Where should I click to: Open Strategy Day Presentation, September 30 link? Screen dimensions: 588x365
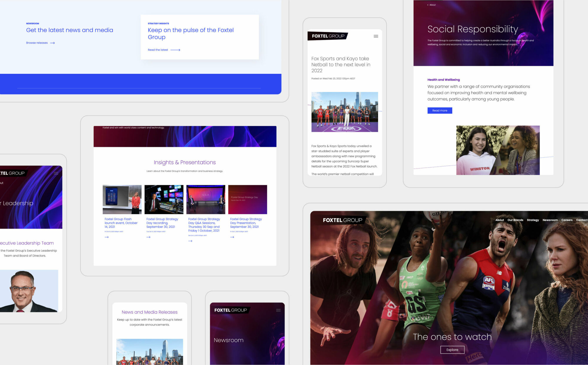246,223
